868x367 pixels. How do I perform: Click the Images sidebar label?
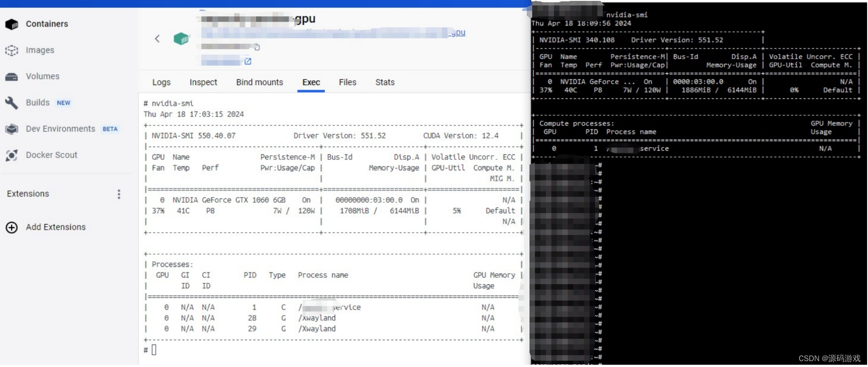click(x=40, y=50)
